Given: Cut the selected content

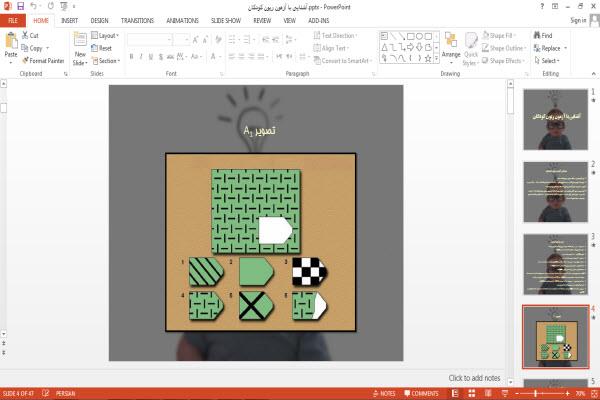Looking at the screenshot, I should (x=30, y=35).
